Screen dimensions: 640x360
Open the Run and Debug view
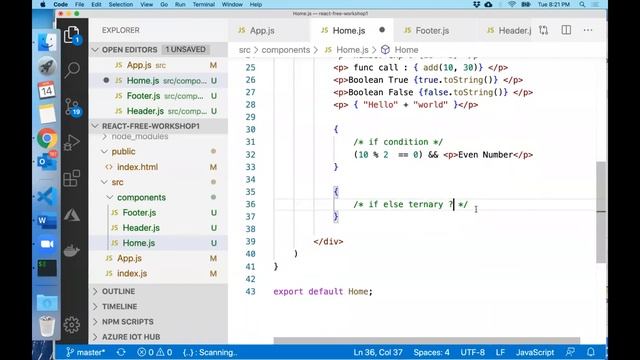72,142
